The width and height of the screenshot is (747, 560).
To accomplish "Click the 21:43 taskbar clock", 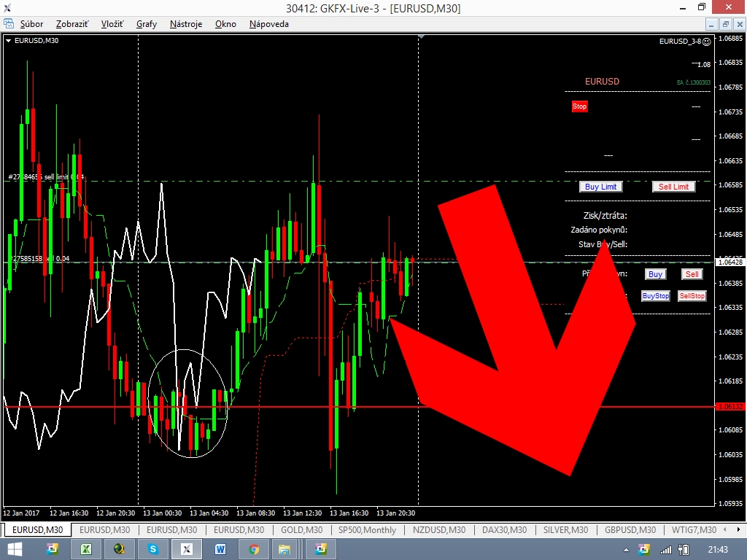I will 718,550.
